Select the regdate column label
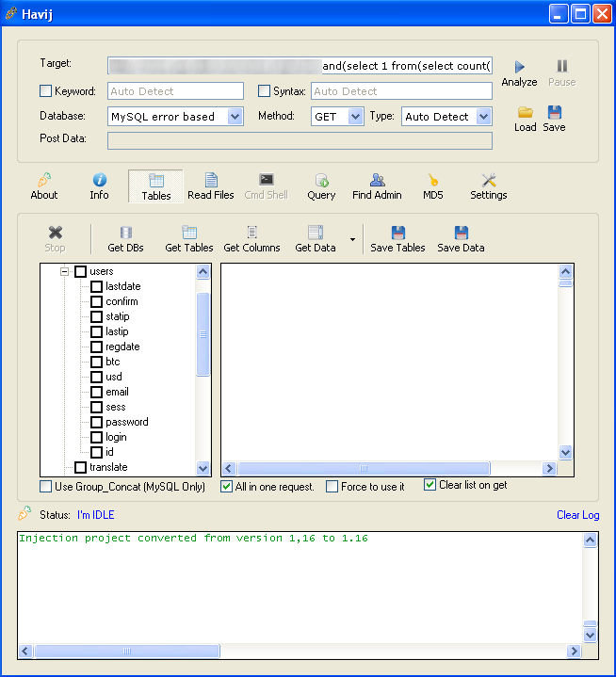This screenshot has width=616, height=677. coord(122,347)
